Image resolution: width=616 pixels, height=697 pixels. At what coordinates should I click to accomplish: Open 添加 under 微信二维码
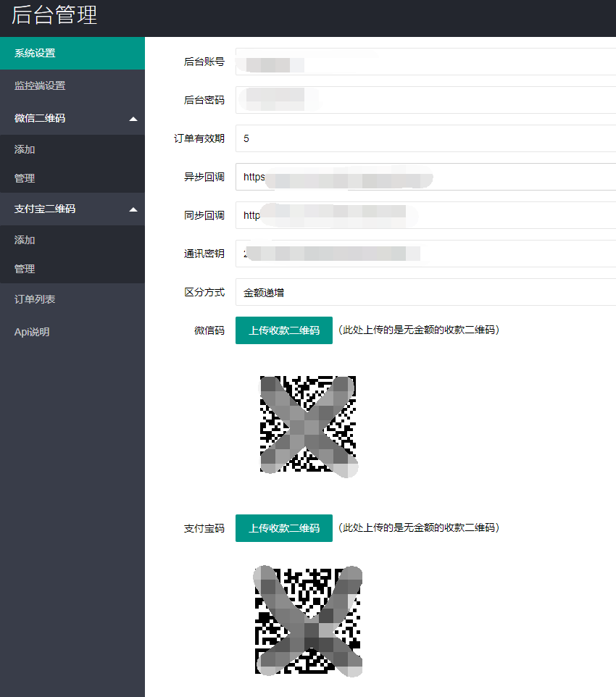72,149
